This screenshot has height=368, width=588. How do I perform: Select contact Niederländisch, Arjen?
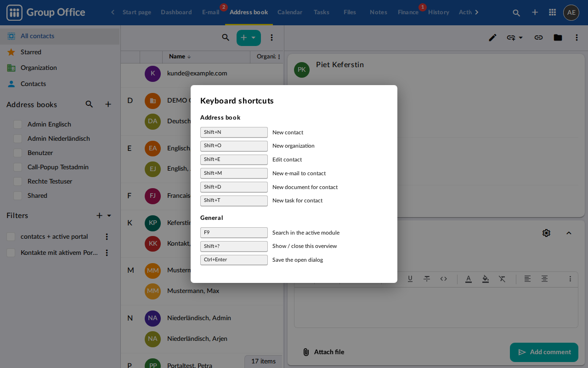coord(202,339)
